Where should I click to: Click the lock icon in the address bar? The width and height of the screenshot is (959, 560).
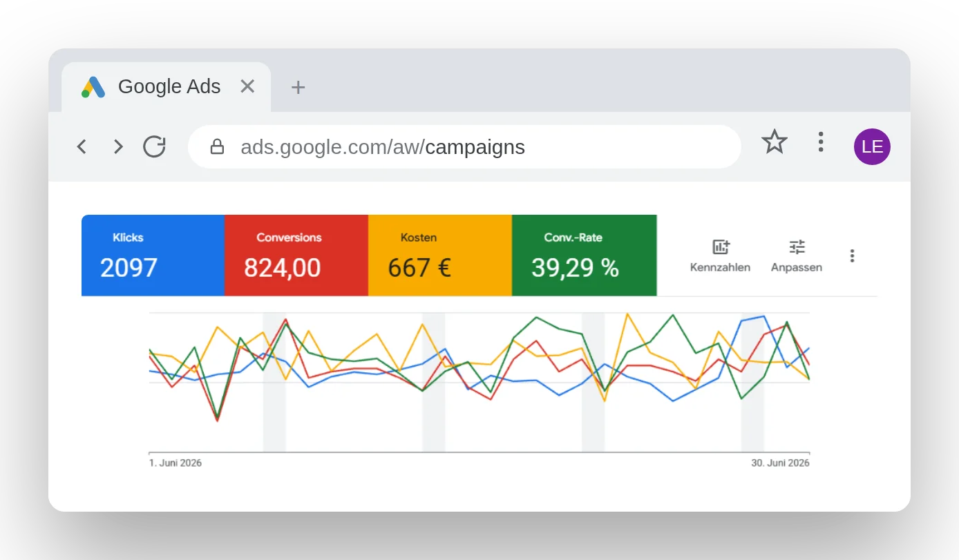pos(217,146)
